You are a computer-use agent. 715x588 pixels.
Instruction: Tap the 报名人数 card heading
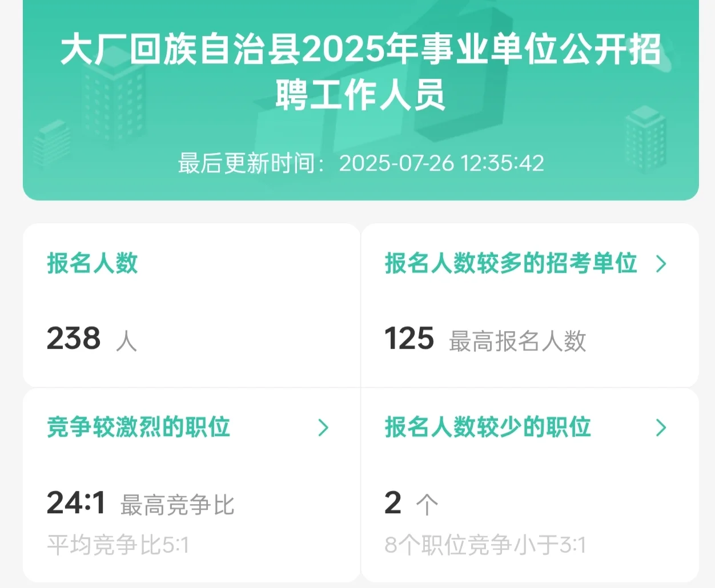click(x=93, y=263)
